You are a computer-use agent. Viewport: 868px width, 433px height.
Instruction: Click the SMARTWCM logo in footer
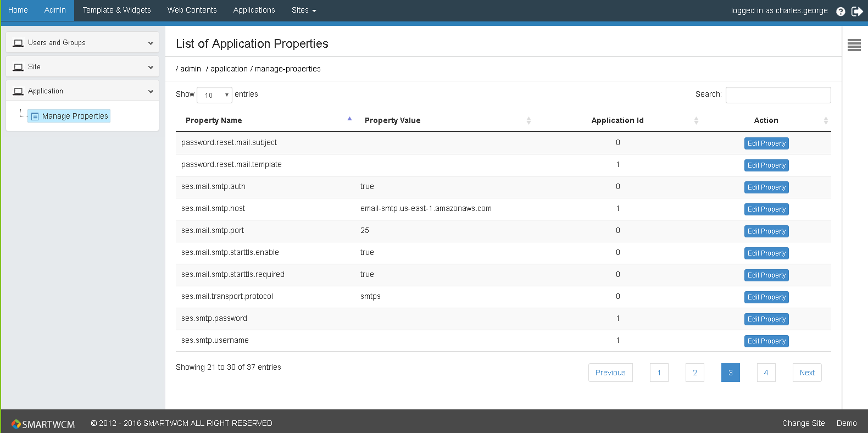tap(43, 424)
